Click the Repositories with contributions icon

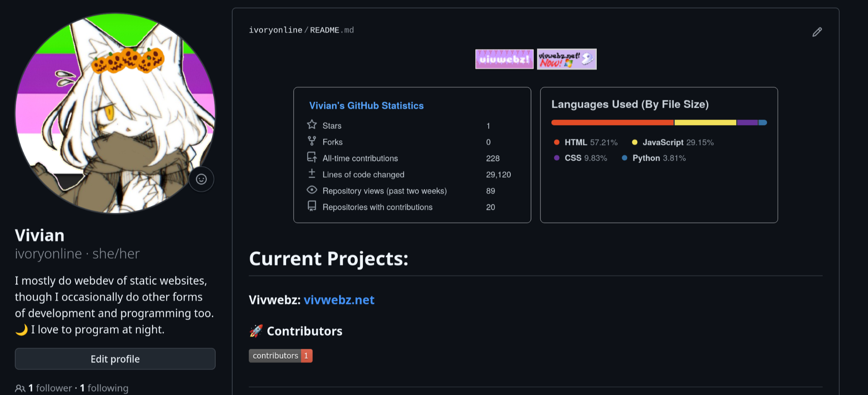[312, 206]
